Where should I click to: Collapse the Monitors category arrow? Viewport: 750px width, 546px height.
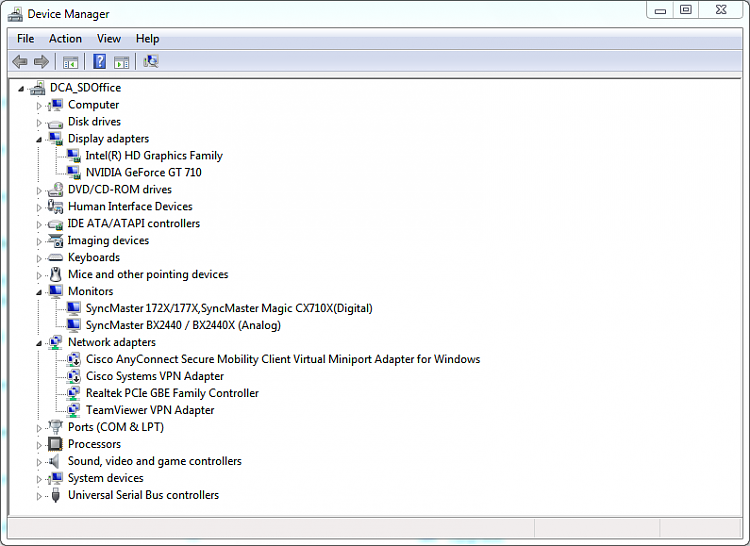(x=39, y=292)
